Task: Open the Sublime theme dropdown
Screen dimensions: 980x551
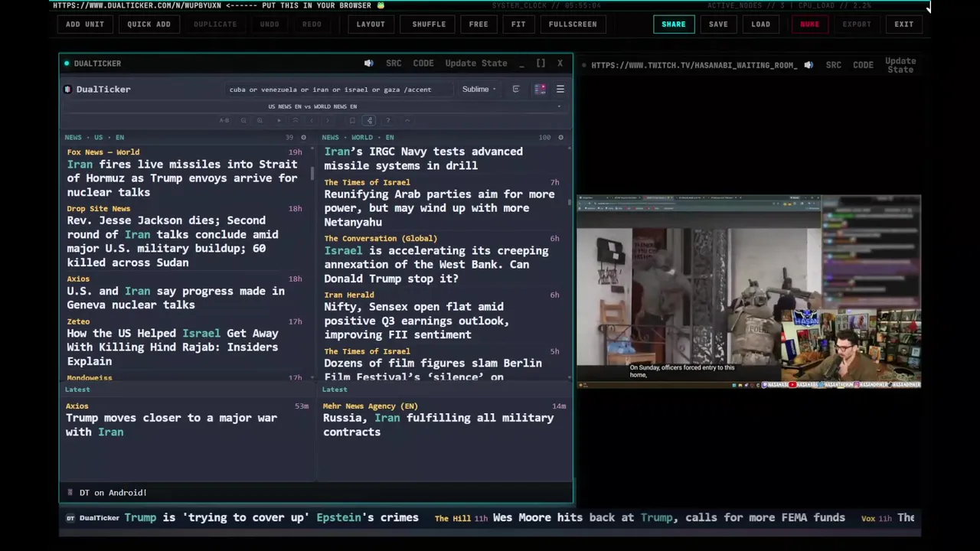Action: [479, 90]
